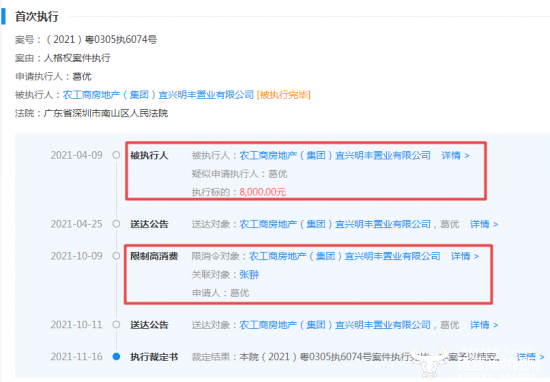Click the court name 广东省深圳市南山区人民法院
Image resolution: width=550 pixels, height=382 pixels.
pos(106,113)
